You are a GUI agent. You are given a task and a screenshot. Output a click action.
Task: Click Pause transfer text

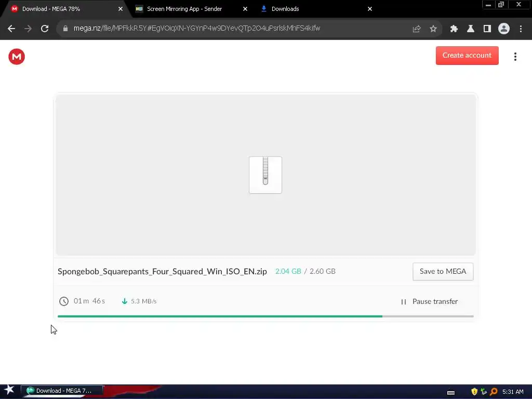coord(435,302)
